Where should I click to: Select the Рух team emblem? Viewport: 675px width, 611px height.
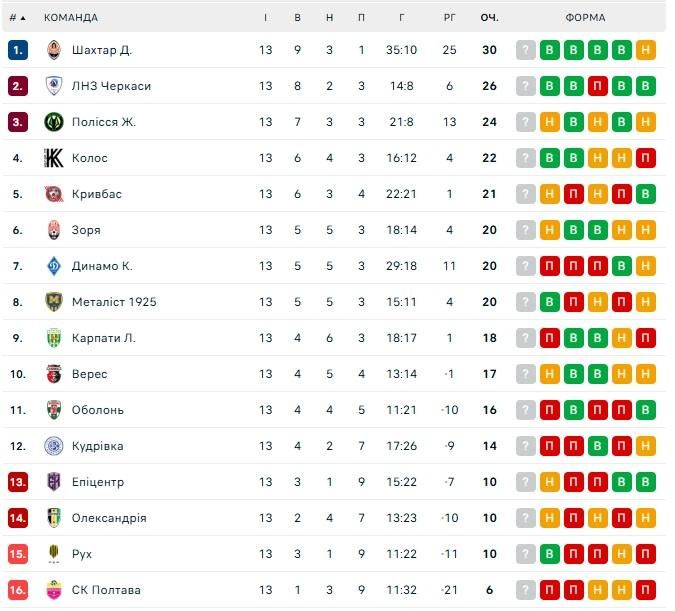click(x=54, y=554)
